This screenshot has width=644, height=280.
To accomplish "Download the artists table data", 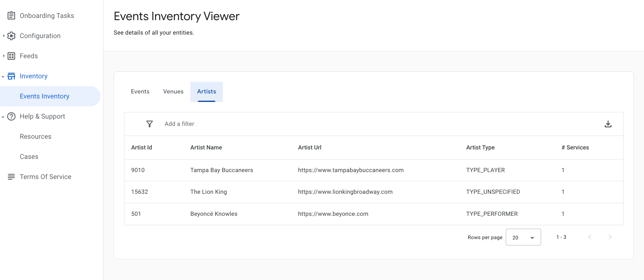I will [608, 124].
